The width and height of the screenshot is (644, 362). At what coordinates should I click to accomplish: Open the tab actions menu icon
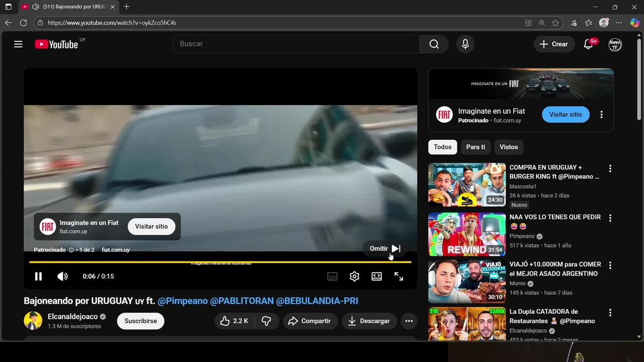8,7
